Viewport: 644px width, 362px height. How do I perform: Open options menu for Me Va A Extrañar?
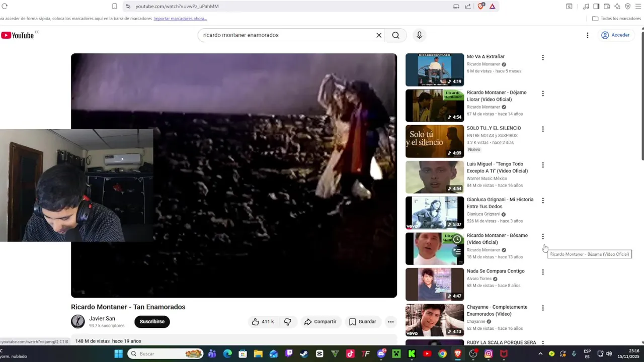[542, 58]
